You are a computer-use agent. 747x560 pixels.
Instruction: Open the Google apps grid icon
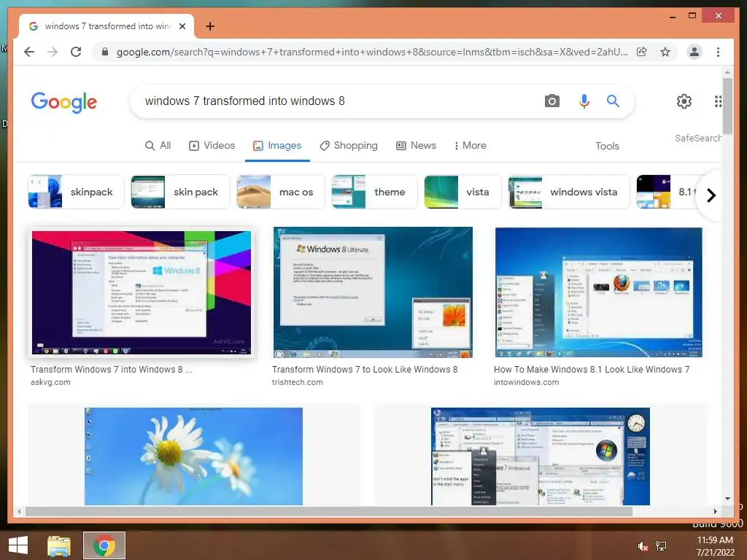pyautogui.click(x=718, y=101)
